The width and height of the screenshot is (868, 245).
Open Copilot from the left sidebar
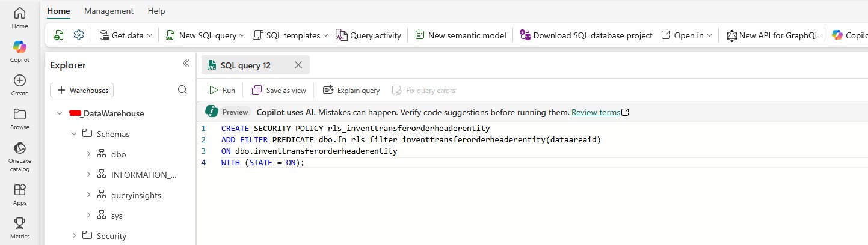(x=19, y=47)
